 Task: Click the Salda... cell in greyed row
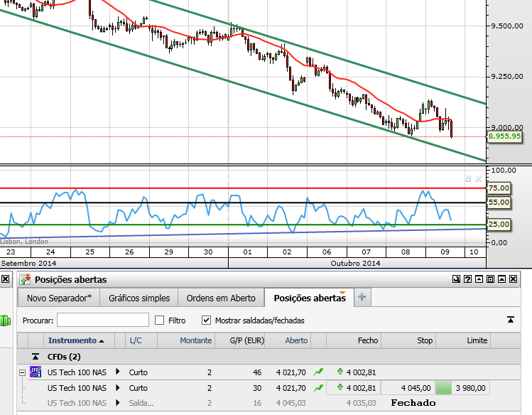[x=141, y=403]
